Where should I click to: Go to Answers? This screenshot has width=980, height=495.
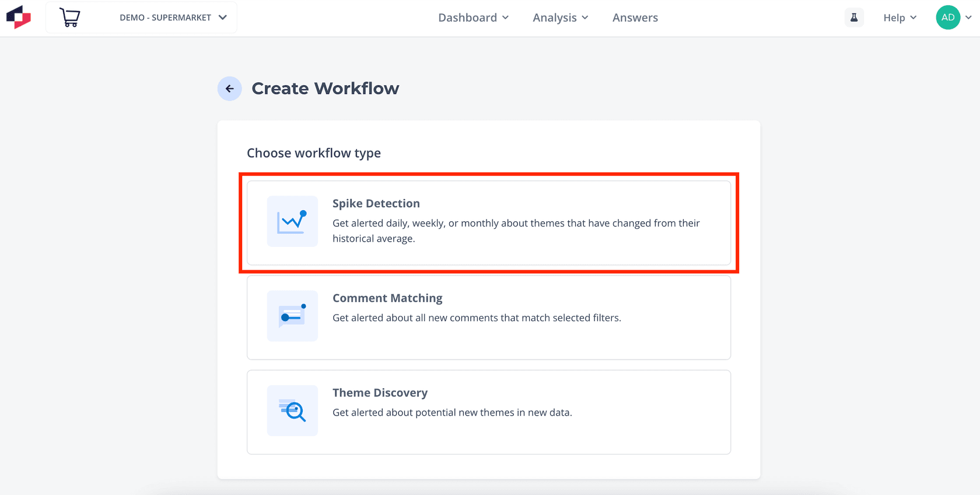coord(635,18)
